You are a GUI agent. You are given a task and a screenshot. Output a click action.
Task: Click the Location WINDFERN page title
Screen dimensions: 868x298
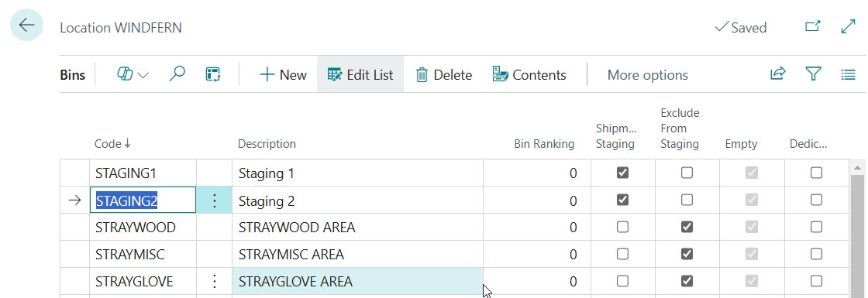121,28
